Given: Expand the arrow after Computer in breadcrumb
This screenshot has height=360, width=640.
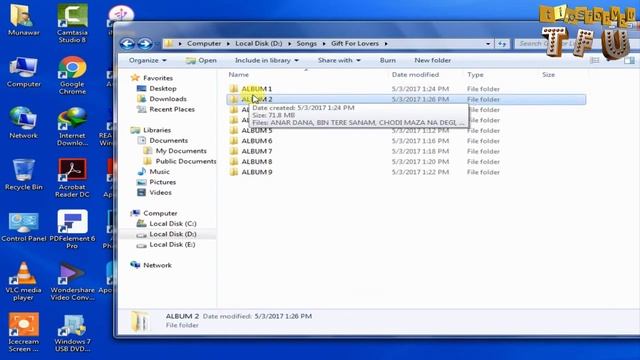Looking at the screenshot, I should click(228, 44).
